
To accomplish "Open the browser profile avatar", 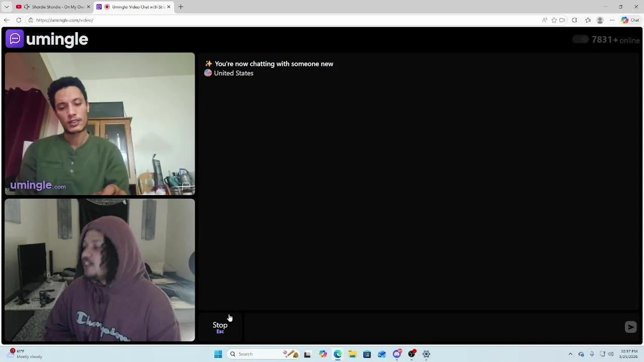I will (x=600, y=20).
